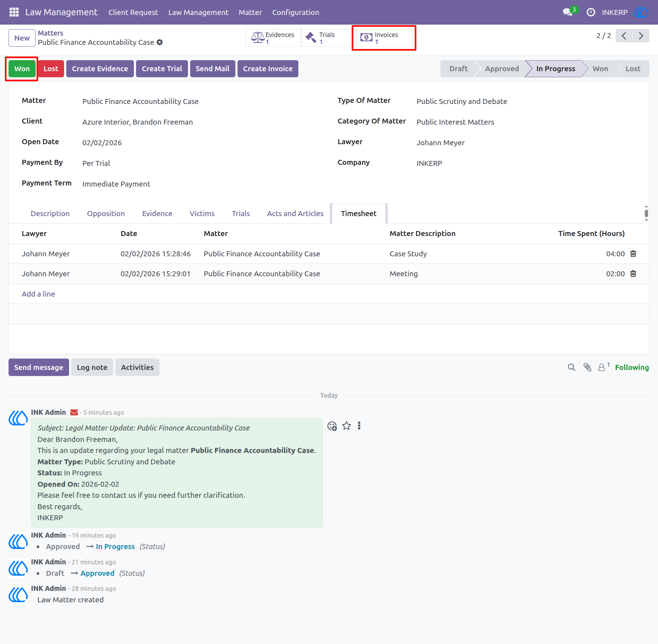
Task: Delete the Meeting timesheet line
Action: (633, 273)
